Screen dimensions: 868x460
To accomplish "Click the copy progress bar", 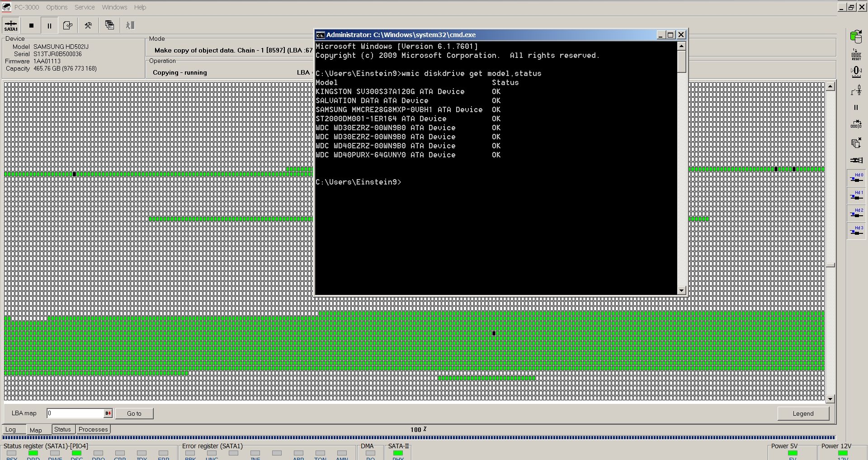I will [x=419, y=437].
